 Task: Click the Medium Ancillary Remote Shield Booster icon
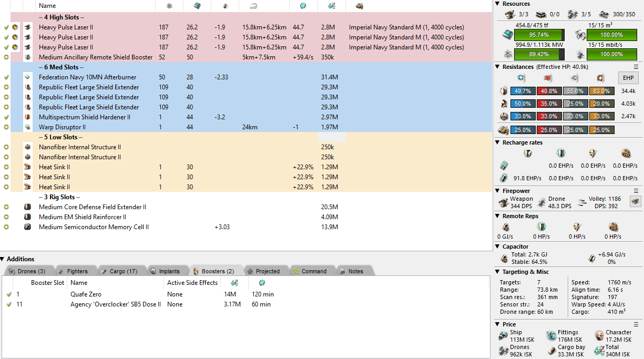(27, 57)
